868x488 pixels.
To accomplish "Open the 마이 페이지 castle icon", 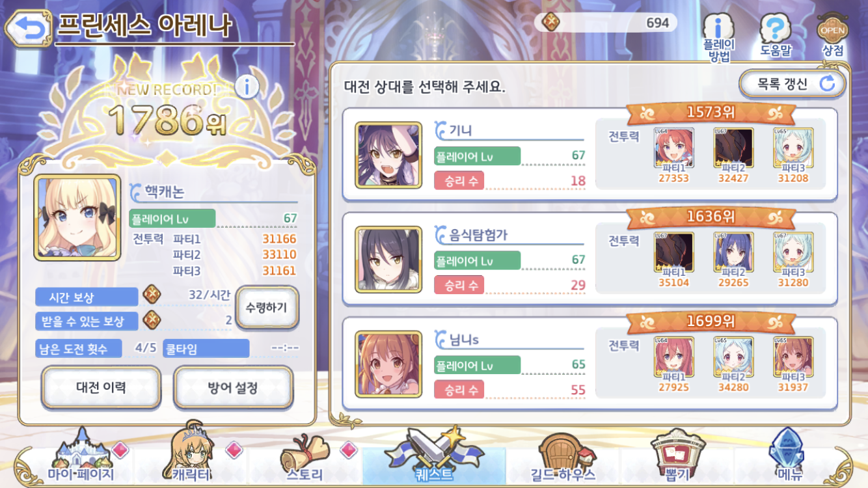I will coord(81,455).
